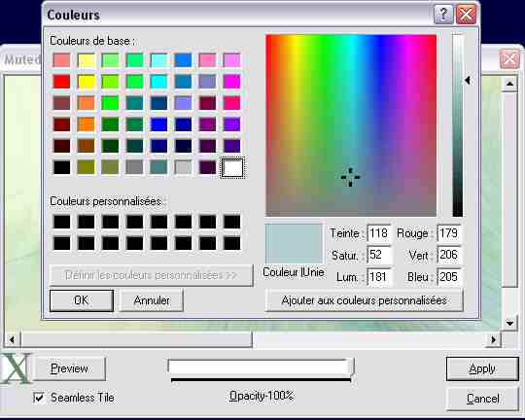Screen dimensions: 525x420
Task: Click the Teinte value field
Action: 379,233
